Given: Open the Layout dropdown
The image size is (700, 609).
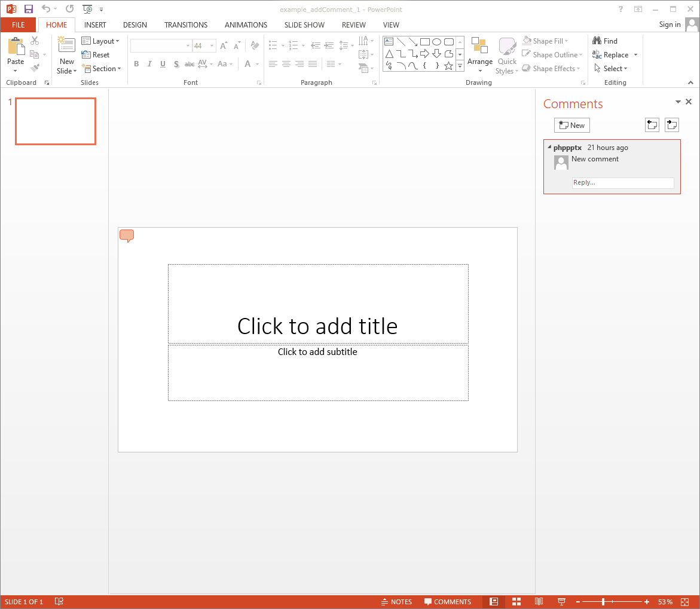Looking at the screenshot, I should 100,41.
